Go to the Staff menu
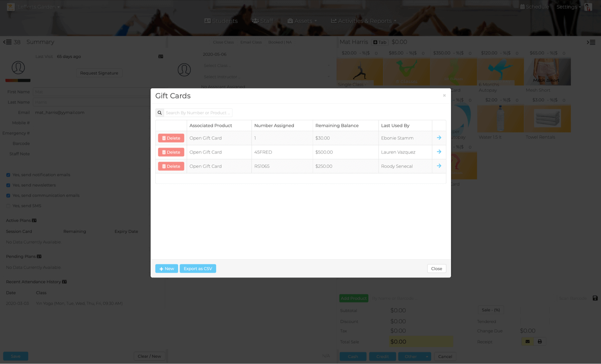The width and height of the screenshot is (601, 364). pos(262,21)
